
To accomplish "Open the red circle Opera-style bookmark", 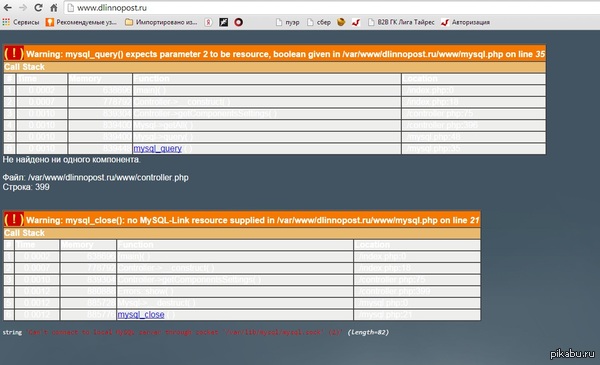I will [x=238, y=22].
